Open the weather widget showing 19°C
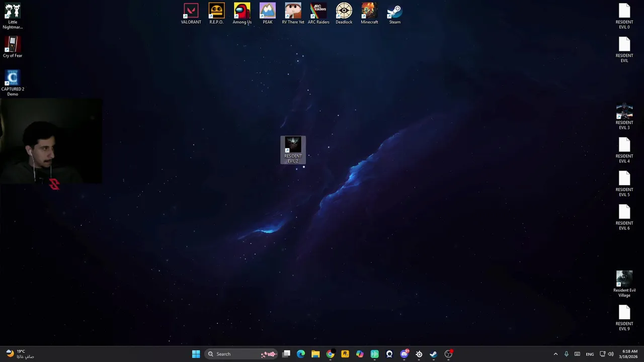Viewport: 644px width, 362px height. (20, 354)
